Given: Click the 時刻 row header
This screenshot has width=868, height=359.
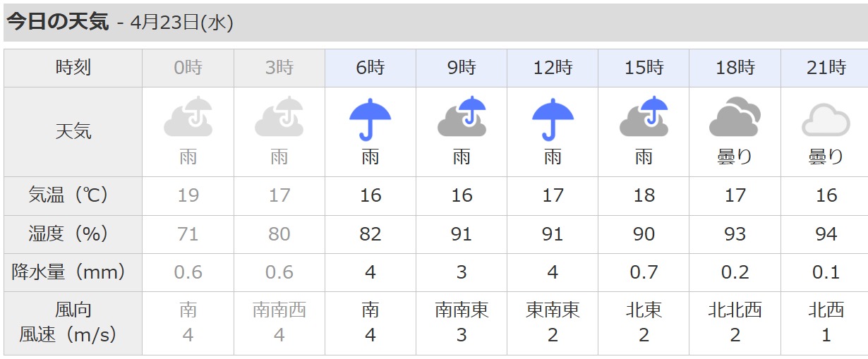Looking at the screenshot, I should click(73, 68).
